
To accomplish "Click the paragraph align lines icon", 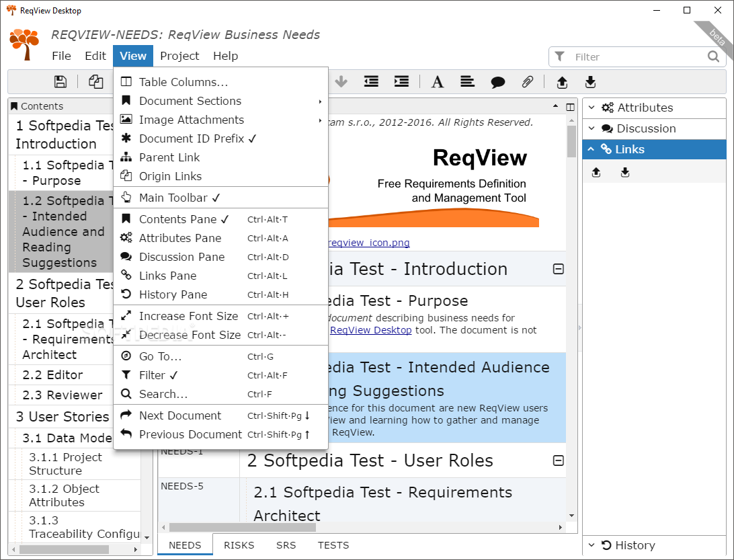I will click(467, 82).
